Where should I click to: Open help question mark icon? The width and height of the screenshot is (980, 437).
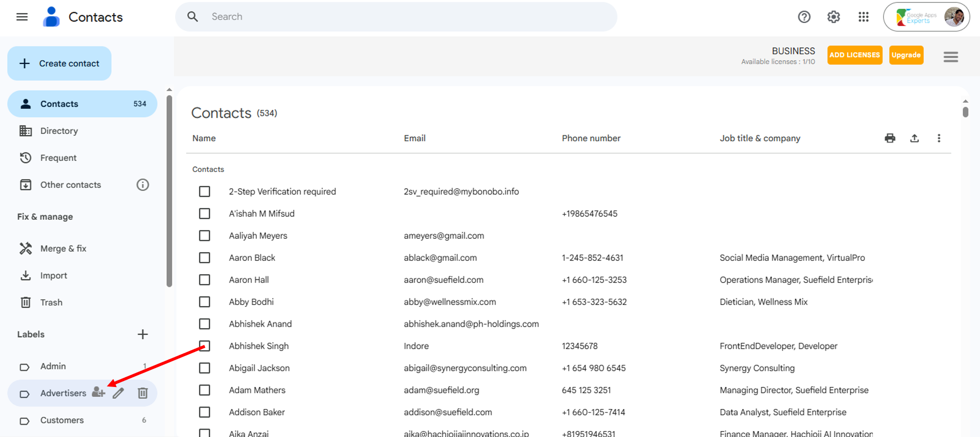tap(804, 17)
